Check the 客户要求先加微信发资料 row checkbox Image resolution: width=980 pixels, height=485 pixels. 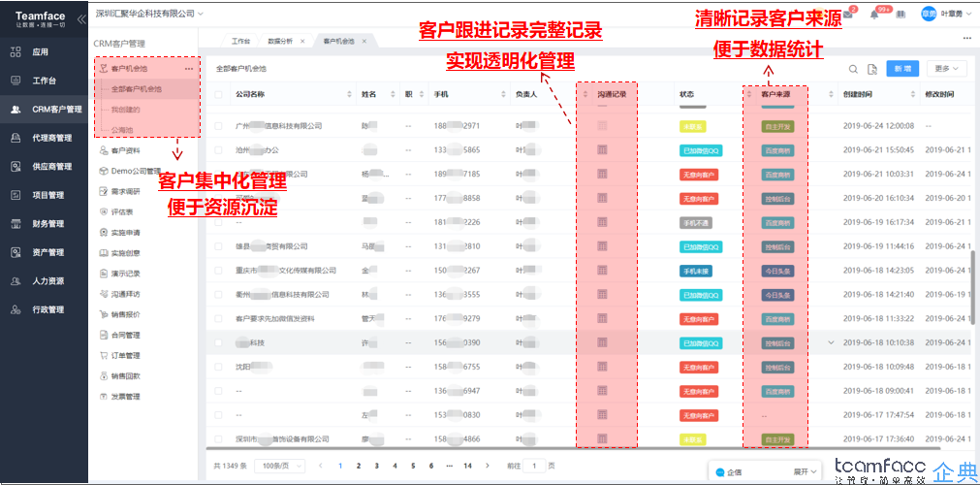[218, 318]
